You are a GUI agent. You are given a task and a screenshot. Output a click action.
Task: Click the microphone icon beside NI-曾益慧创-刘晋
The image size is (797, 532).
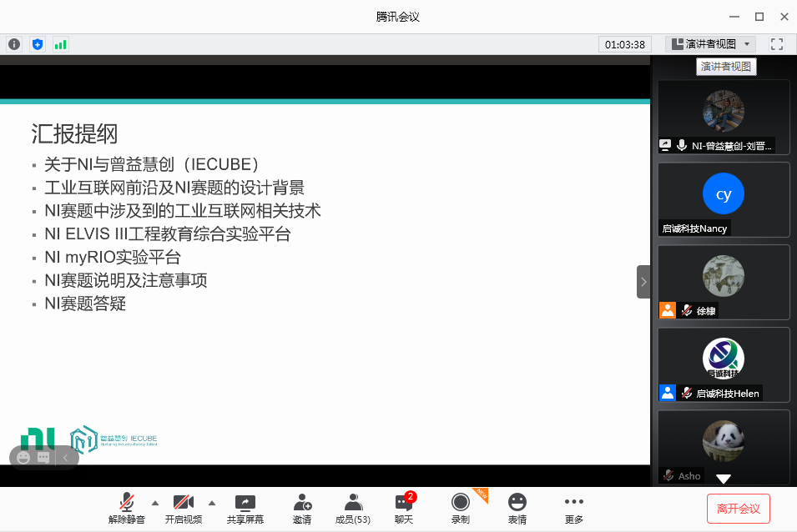(x=682, y=146)
